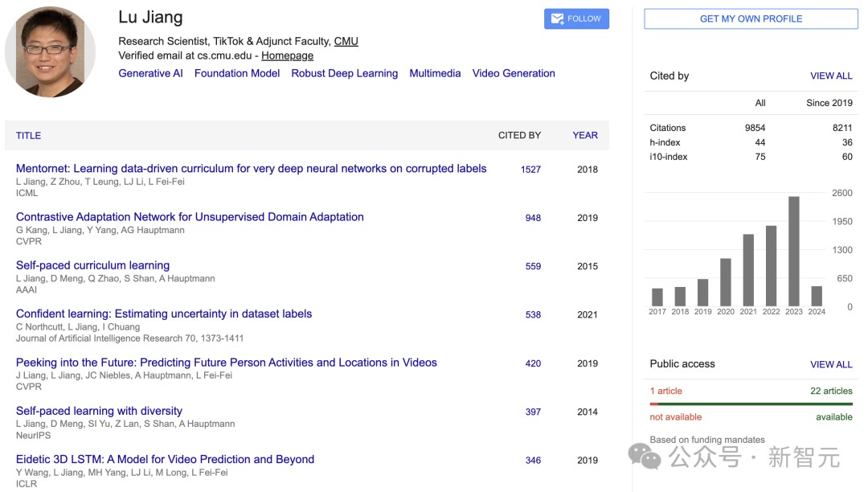The height and width of the screenshot is (492, 868).
Task: Open the Homepage link
Action: coord(287,55)
